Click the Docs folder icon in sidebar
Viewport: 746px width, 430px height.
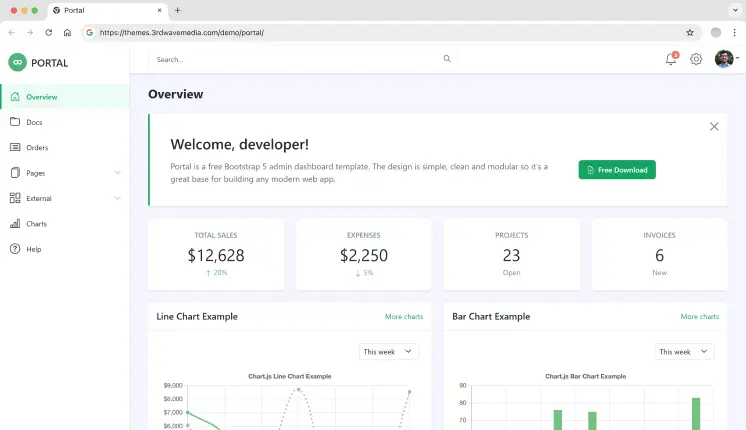point(15,122)
